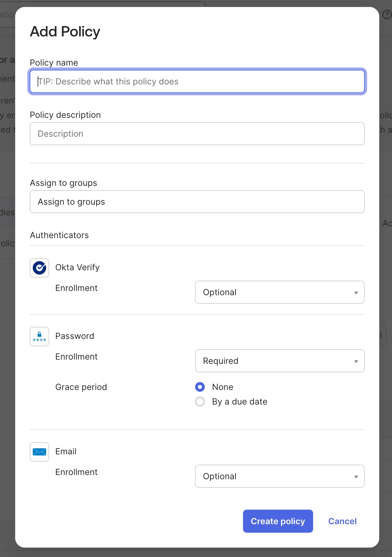Open Okta Verify enrollment dropdown
The image size is (392, 557).
pyautogui.click(x=279, y=292)
